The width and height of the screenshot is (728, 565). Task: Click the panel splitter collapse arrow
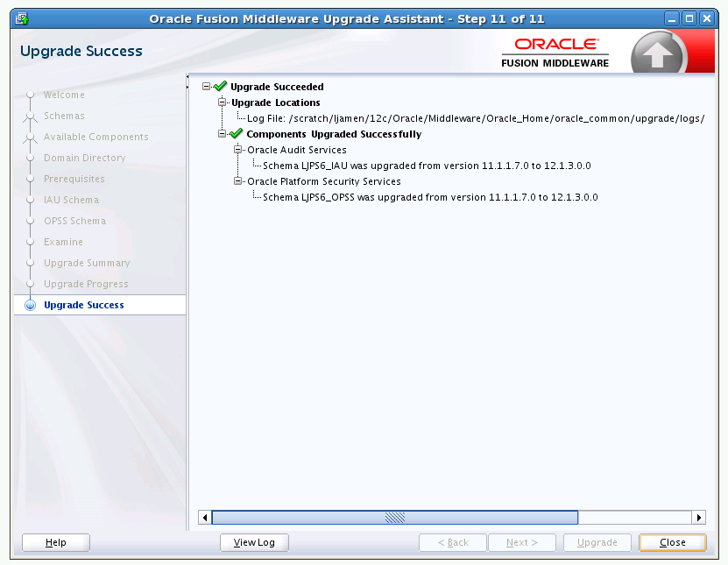point(187,76)
